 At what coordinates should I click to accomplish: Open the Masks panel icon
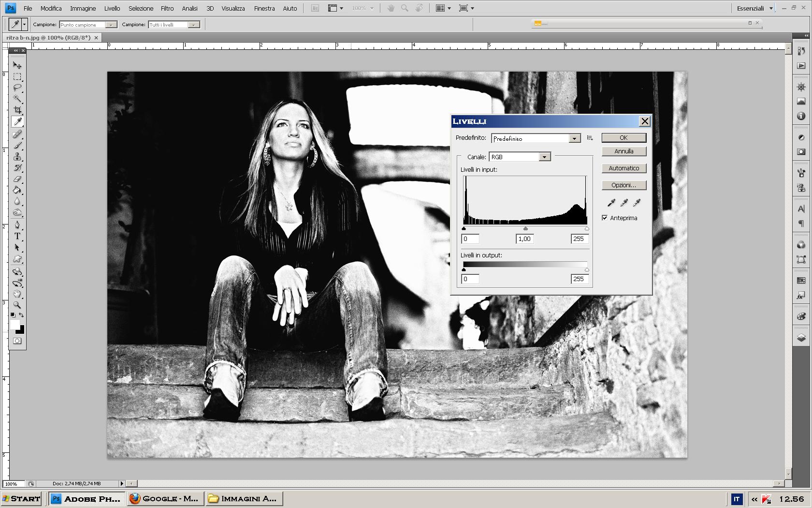pyautogui.click(x=801, y=151)
